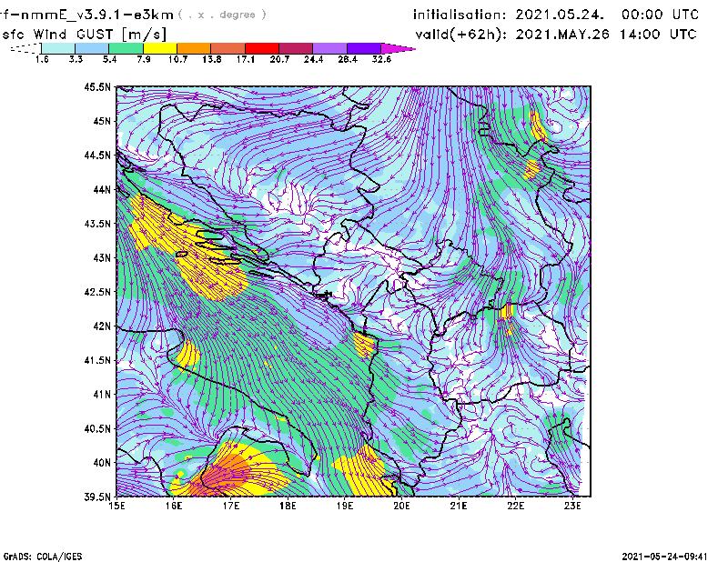Click the legend value 7.9

pos(144,59)
